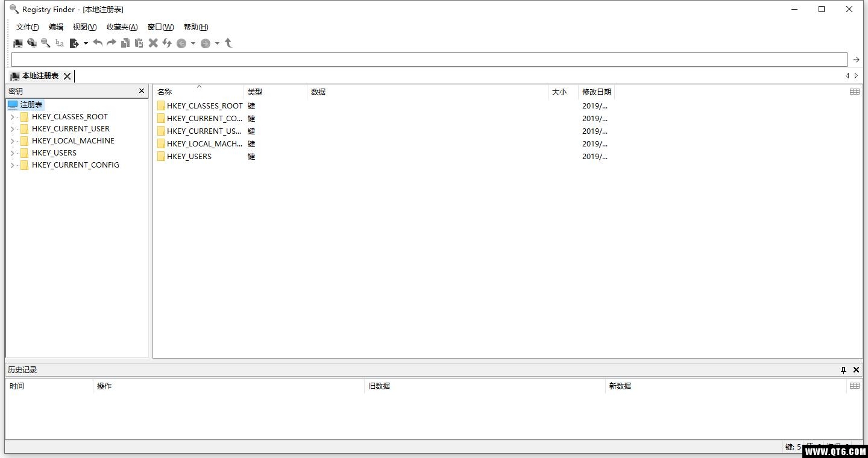Click the navigate Back circle icon
868x458 pixels.
click(x=181, y=43)
